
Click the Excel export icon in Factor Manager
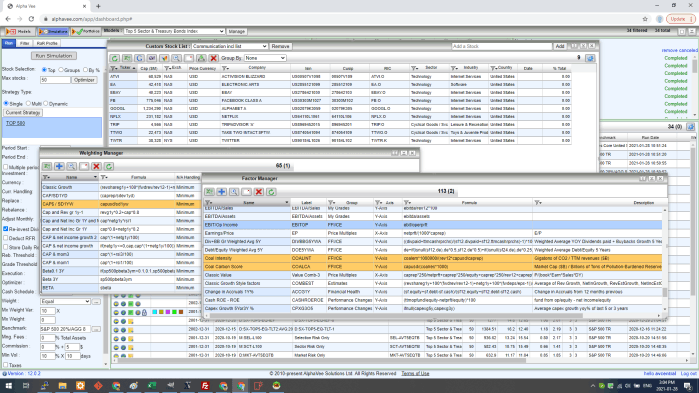click(209, 192)
